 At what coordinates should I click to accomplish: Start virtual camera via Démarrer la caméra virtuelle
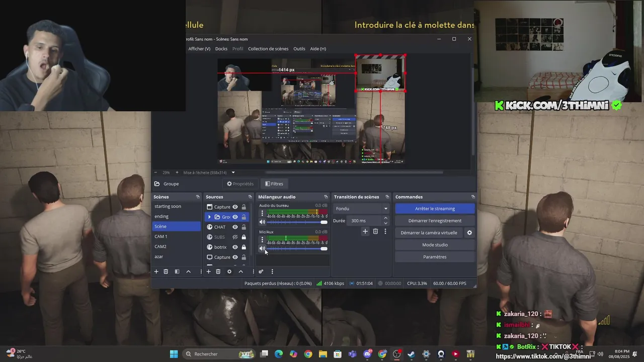(x=429, y=233)
